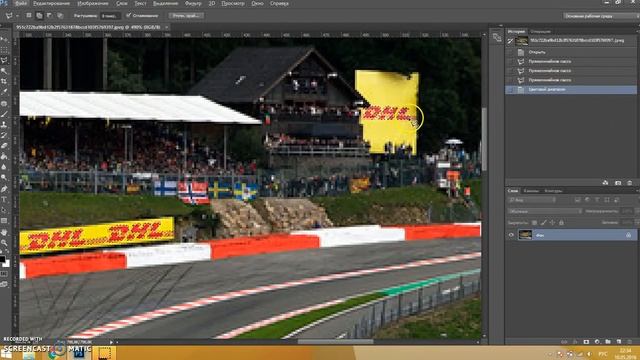Image resolution: width=640 pixels, height=360 pixels.
Task: Open the Фильтр menu
Action: [x=193, y=3]
